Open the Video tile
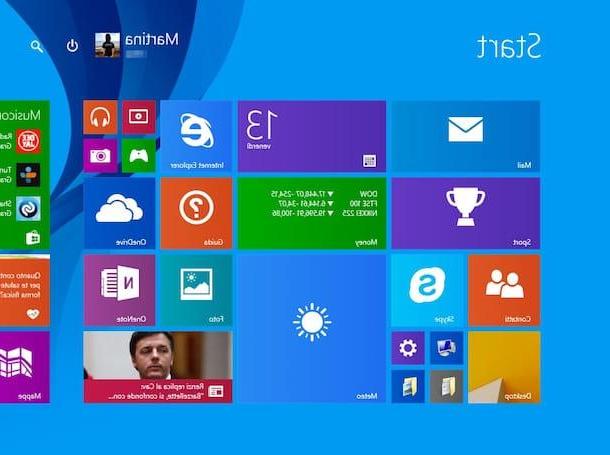The height and width of the screenshot is (455, 610). coord(138,117)
